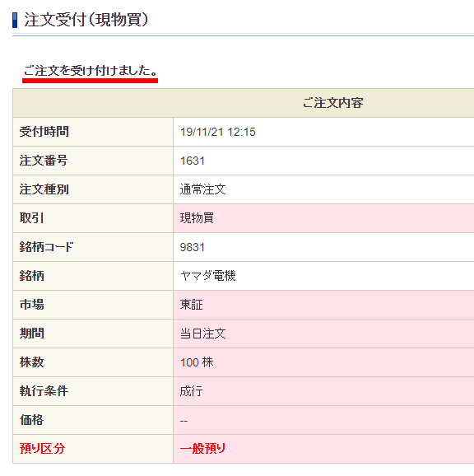Screen dimensions: 474x476
Task: Click the 100 株 share quantity value
Action: click(x=197, y=362)
